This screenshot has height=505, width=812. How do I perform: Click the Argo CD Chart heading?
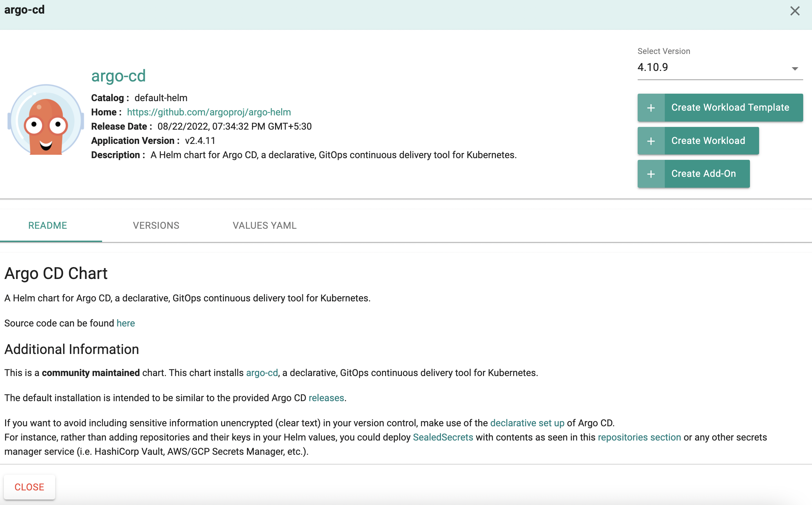(56, 273)
